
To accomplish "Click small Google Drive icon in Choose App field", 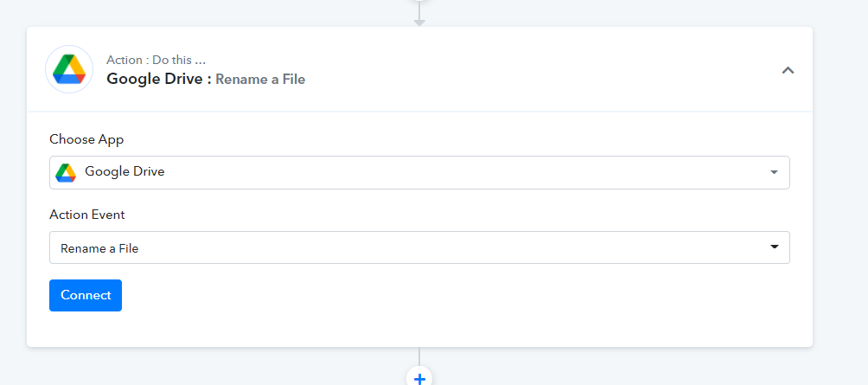I will point(66,172).
